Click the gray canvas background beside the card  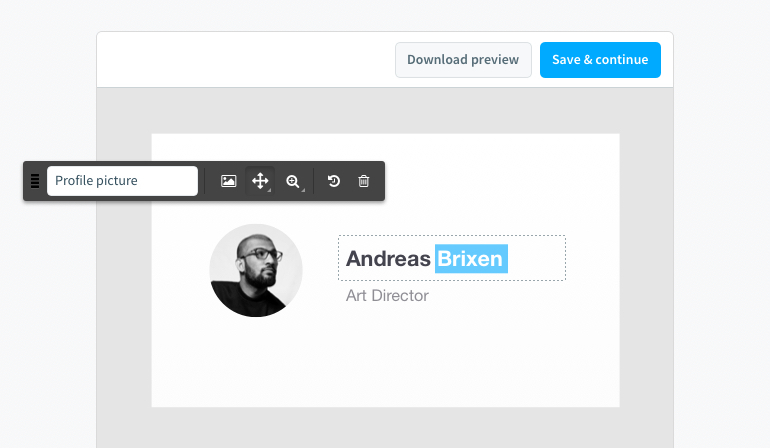click(x=646, y=270)
